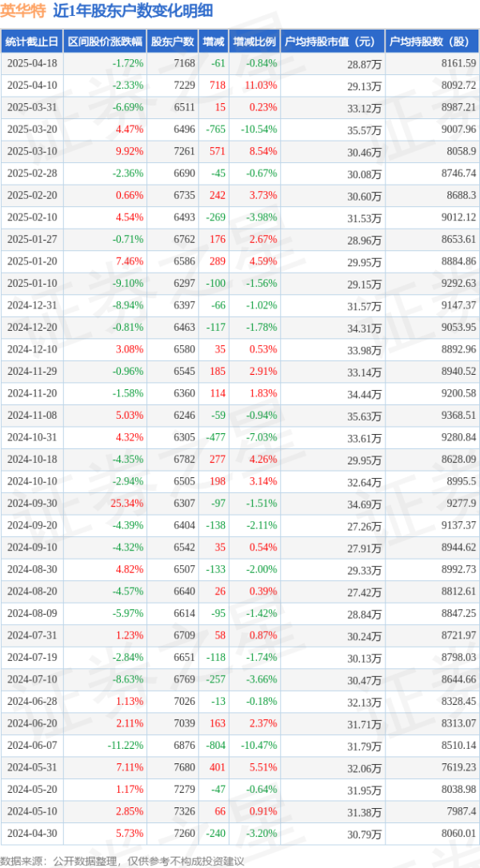Click the date cell 2025-01-27
The width and height of the screenshot is (480, 868).
click(x=33, y=240)
